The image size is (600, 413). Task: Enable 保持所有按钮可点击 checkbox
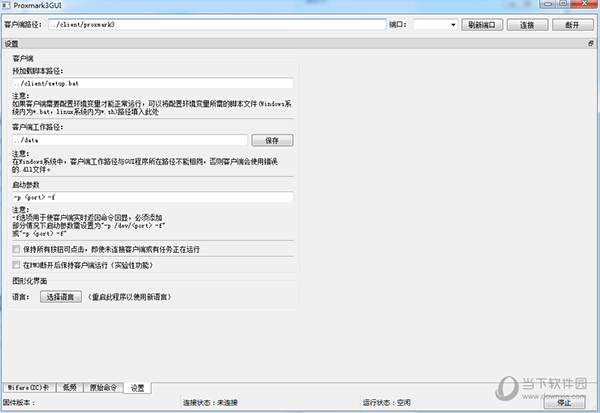[x=16, y=249]
